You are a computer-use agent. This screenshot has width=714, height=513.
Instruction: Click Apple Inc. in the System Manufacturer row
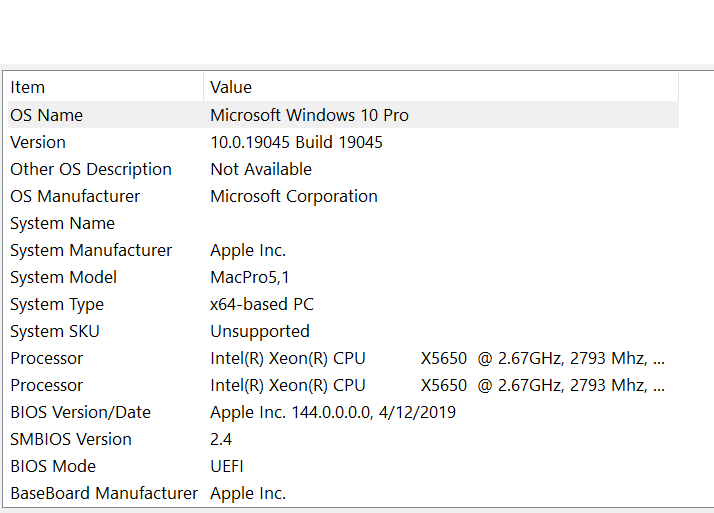coord(248,250)
